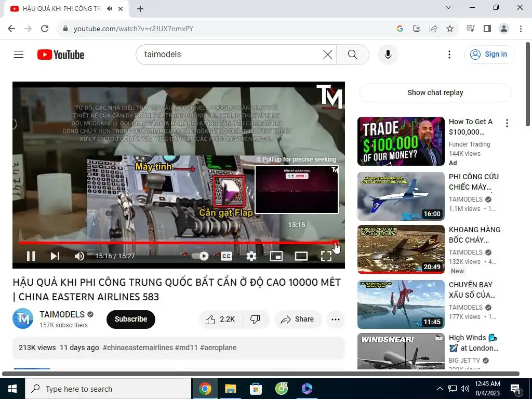Toggle Chrome side panel
Screen dimensions: 532x399
[487, 29]
